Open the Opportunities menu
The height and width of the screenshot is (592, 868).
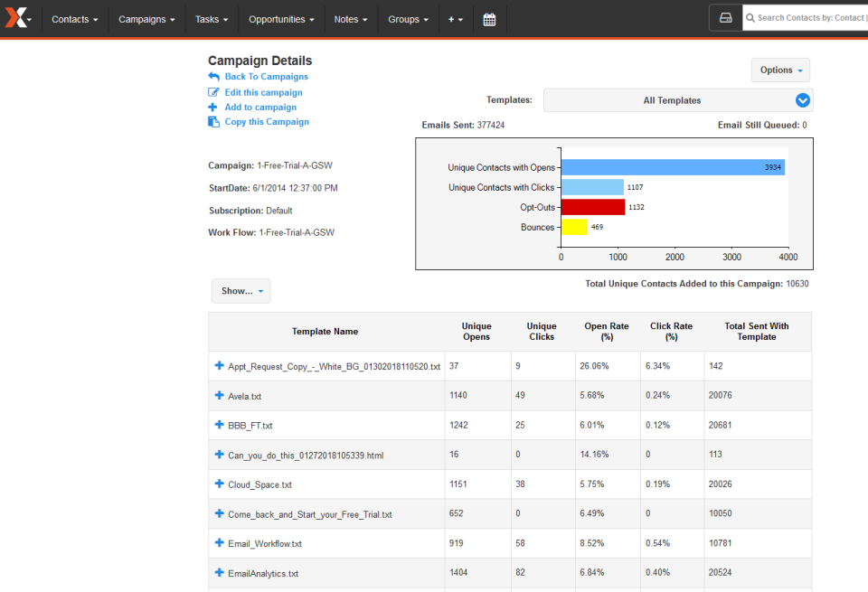coord(280,18)
